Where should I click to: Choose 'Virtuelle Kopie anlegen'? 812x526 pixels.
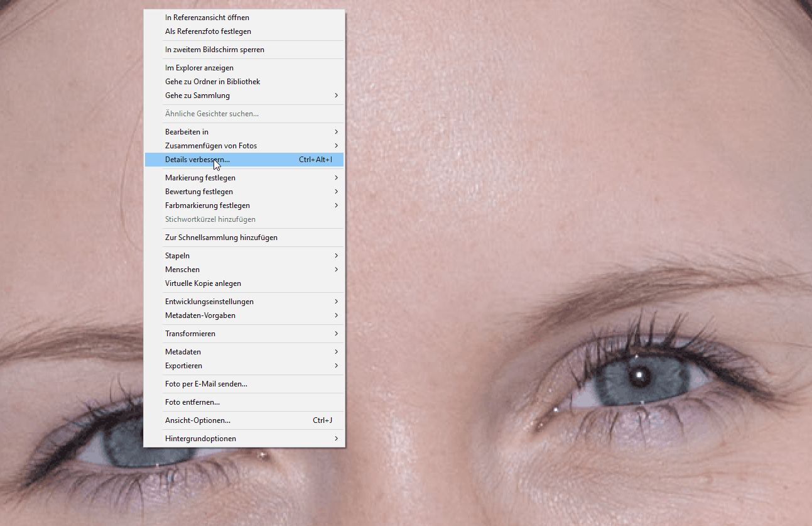point(203,283)
